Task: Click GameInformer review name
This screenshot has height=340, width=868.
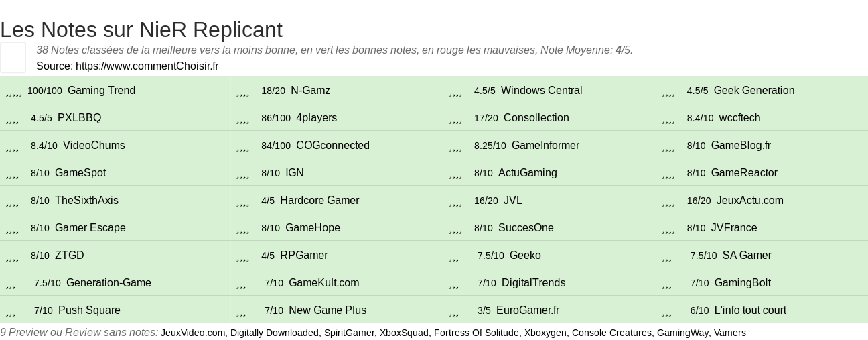Action: coord(545,146)
